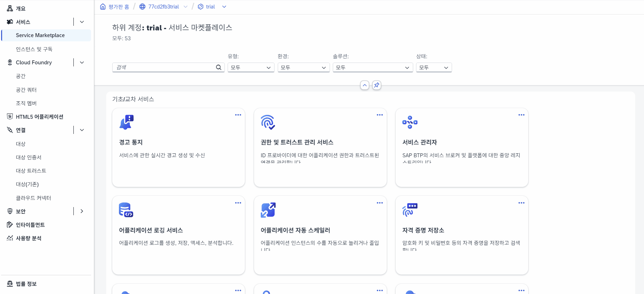Click the globe icon next to 77cd2fb3trial
This screenshot has width=644, height=294.
[142, 7]
